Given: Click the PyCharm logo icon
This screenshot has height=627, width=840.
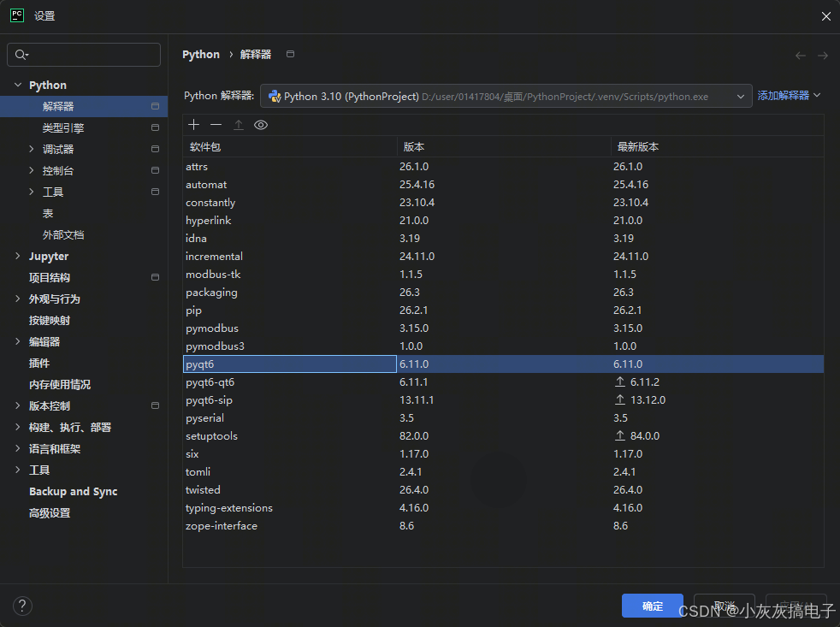Looking at the screenshot, I should [x=17, y=15].
